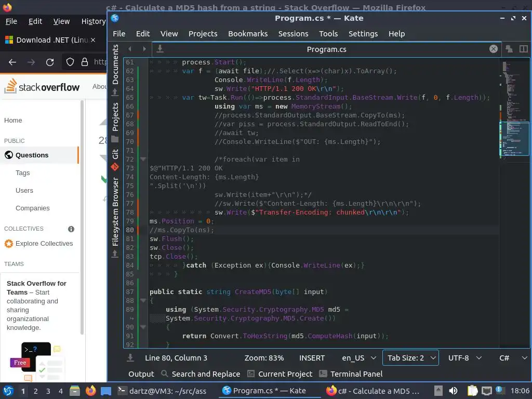532x399 pixels.
Task: Click the split view icon in Kate
Action: pos(524,49)
